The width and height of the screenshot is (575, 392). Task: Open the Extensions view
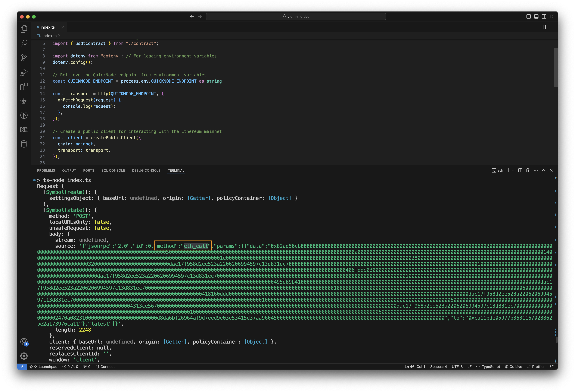24,86
